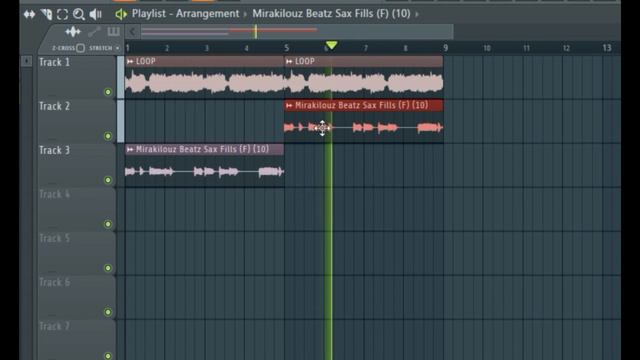Mute Track 2 using its green dot

pyautogui.click(x=108, y=136)
